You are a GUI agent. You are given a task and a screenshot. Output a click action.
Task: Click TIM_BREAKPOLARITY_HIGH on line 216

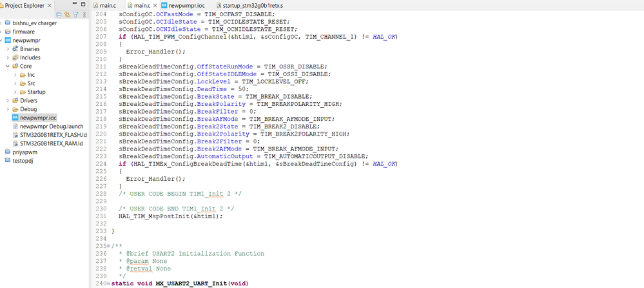299,104
